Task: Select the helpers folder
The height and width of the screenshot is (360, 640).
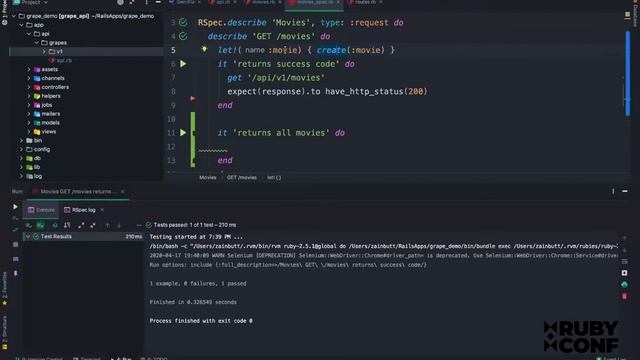Action: coord(47,96)
